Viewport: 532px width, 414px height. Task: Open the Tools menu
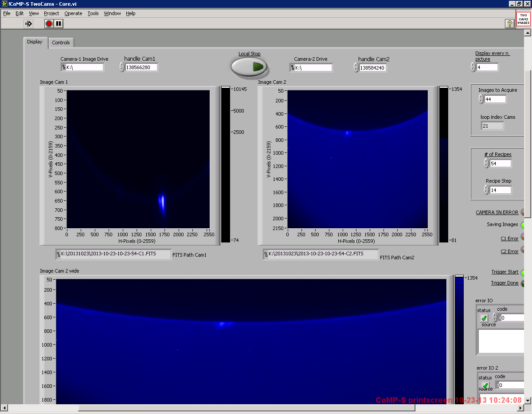(93, 13)
